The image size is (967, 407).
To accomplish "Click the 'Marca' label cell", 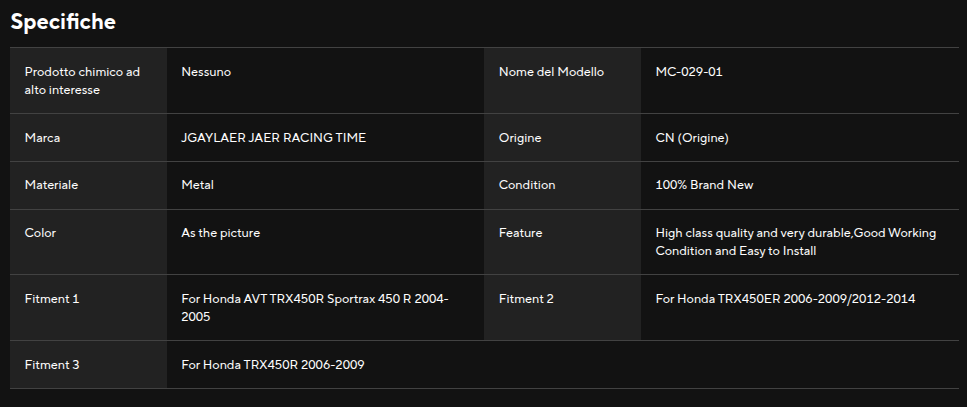I will [43, 137].
